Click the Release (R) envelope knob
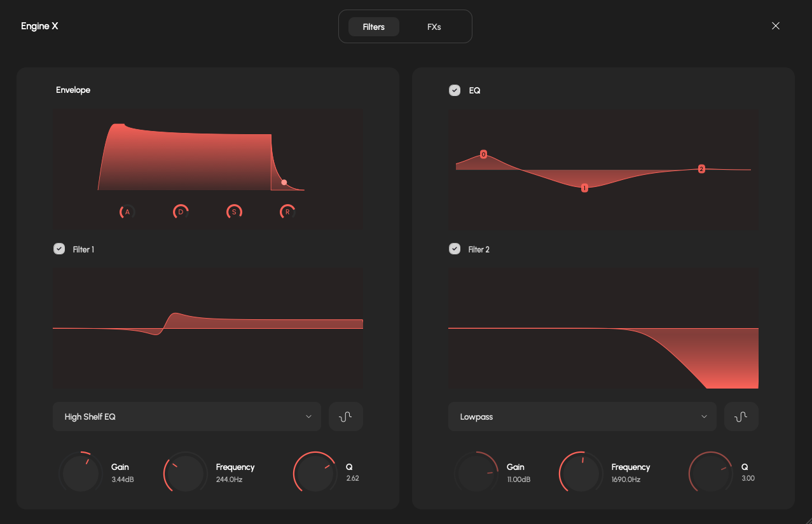Viewport: 812px width, 524px height. coord(287,212)
